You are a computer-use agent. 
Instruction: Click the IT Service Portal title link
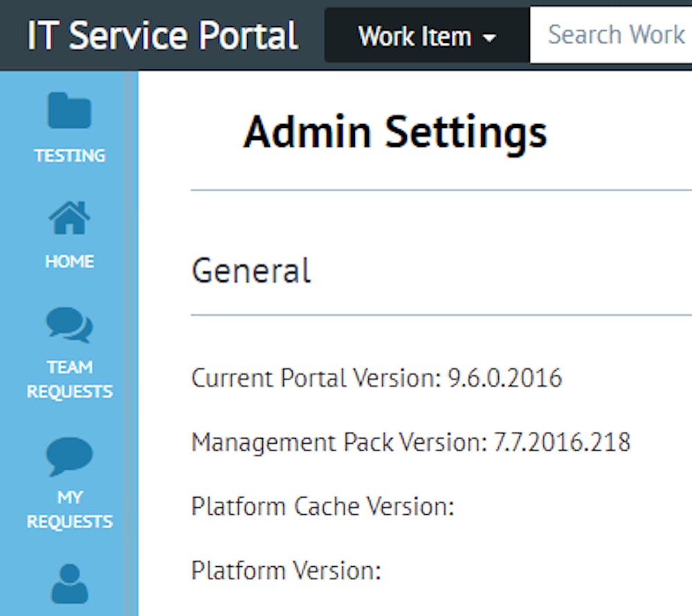pos(161,33)
